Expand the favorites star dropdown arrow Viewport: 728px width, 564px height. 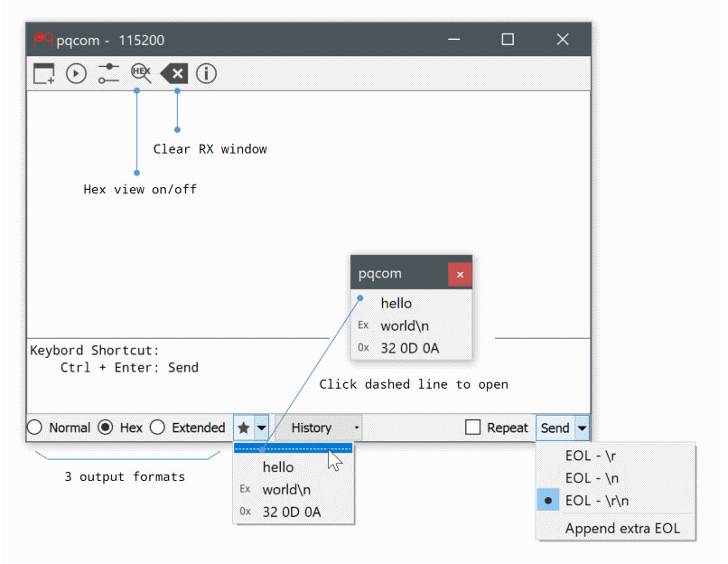point(261,428)
